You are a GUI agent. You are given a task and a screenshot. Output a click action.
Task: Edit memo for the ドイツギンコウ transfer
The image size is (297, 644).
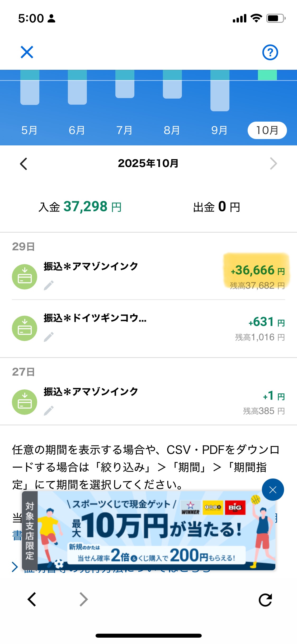[x=49, y=337]
